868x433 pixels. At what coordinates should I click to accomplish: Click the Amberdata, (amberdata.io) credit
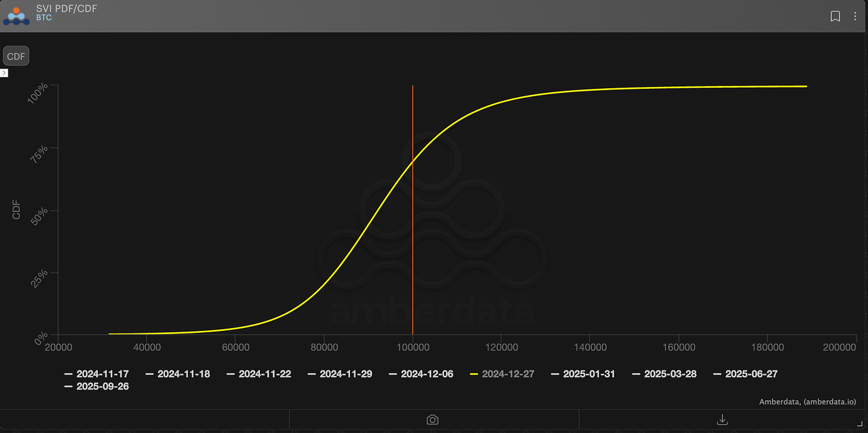808,402
